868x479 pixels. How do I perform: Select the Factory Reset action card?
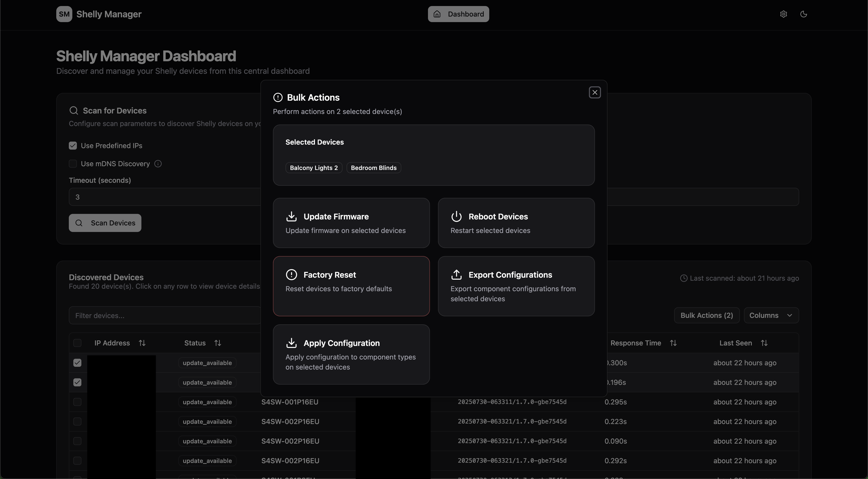pos(351,286)
